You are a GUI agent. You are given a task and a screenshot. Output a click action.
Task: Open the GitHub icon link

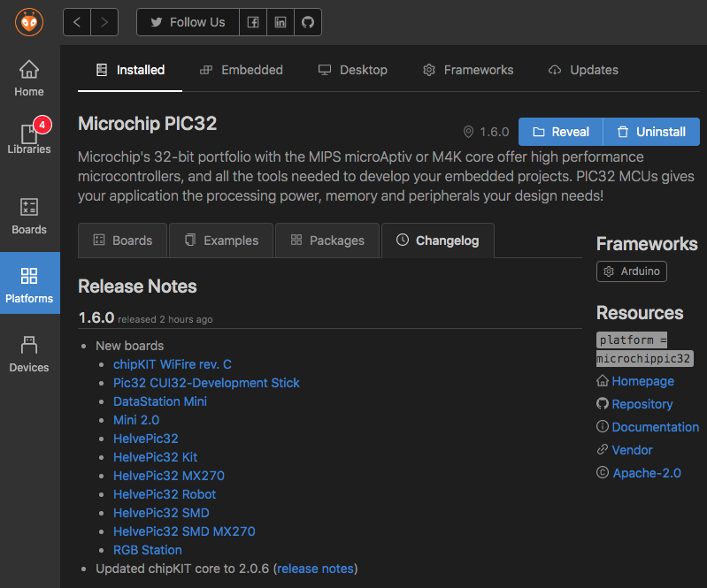click(x=308, y=22)
